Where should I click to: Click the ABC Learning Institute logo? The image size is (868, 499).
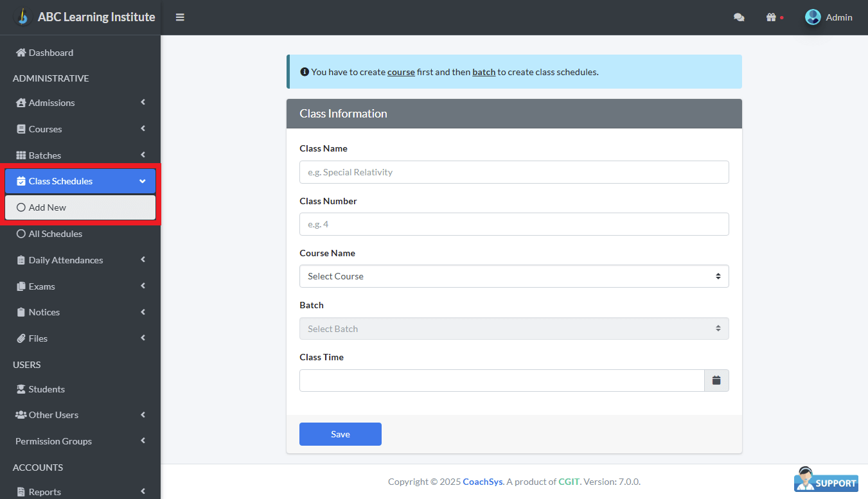(22, 17)
